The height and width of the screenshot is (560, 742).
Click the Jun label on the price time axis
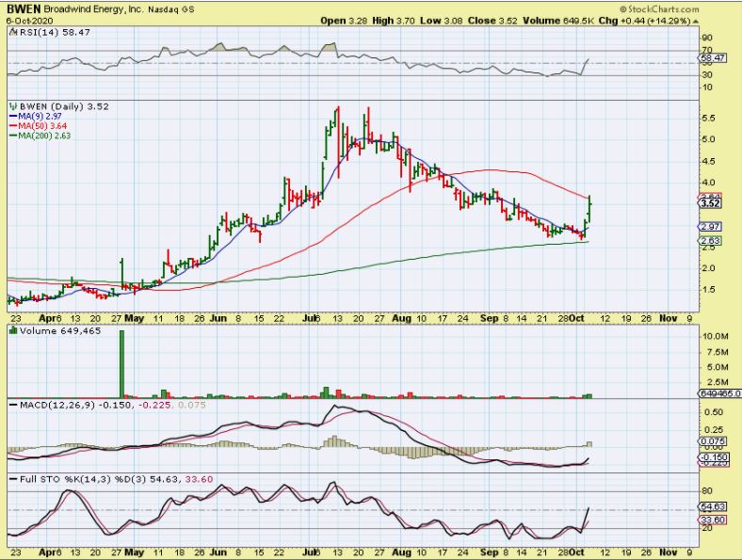click(x=218, y=318)
